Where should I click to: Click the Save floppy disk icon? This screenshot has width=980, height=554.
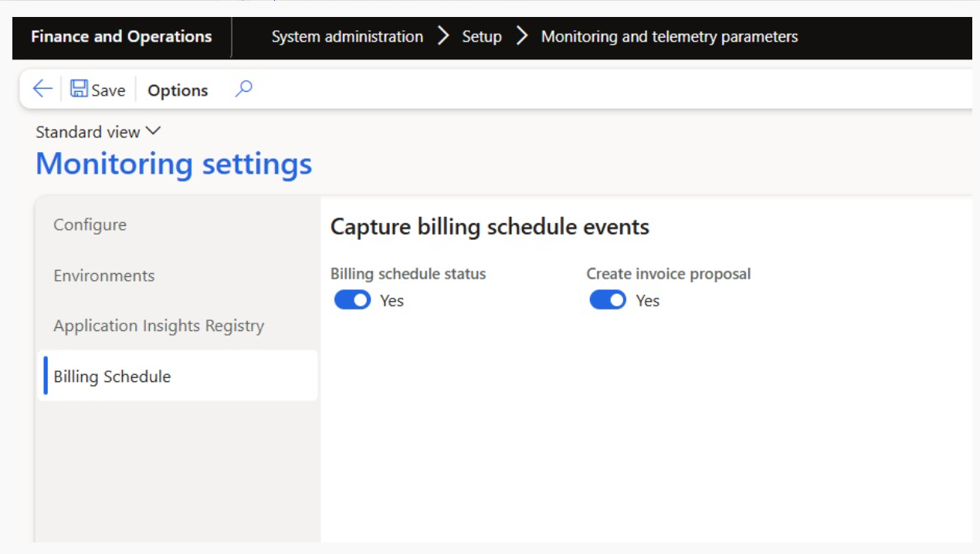click(x=79, y=90)
